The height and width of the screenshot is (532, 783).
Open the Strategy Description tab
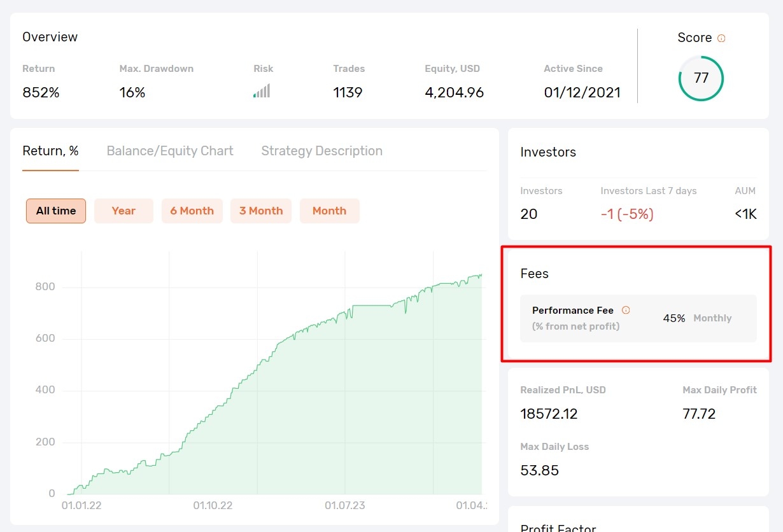321,151
